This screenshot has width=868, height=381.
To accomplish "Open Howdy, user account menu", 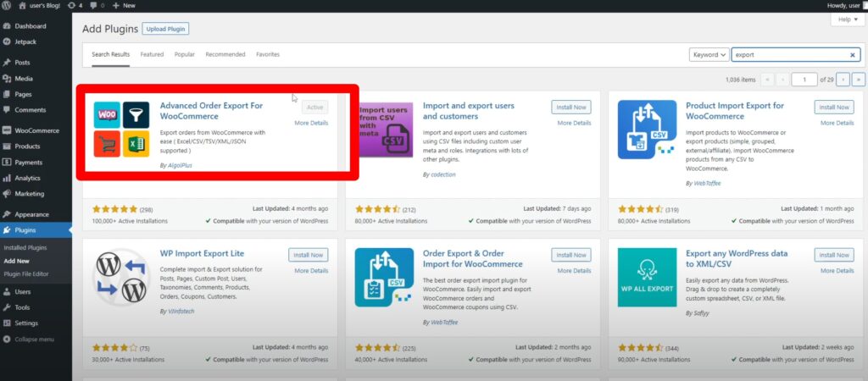I will pyautogui.click(x=847, y=5).
